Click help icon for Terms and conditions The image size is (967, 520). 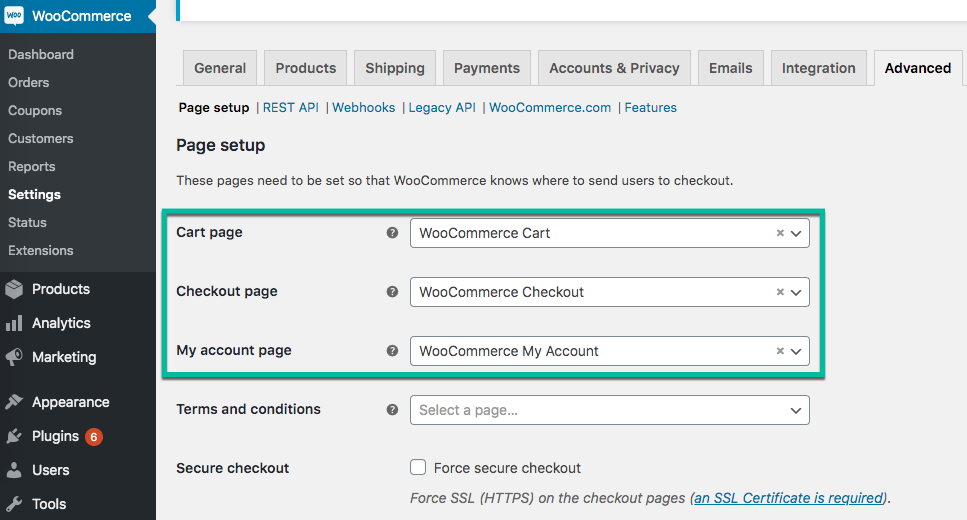coord(392,410)
